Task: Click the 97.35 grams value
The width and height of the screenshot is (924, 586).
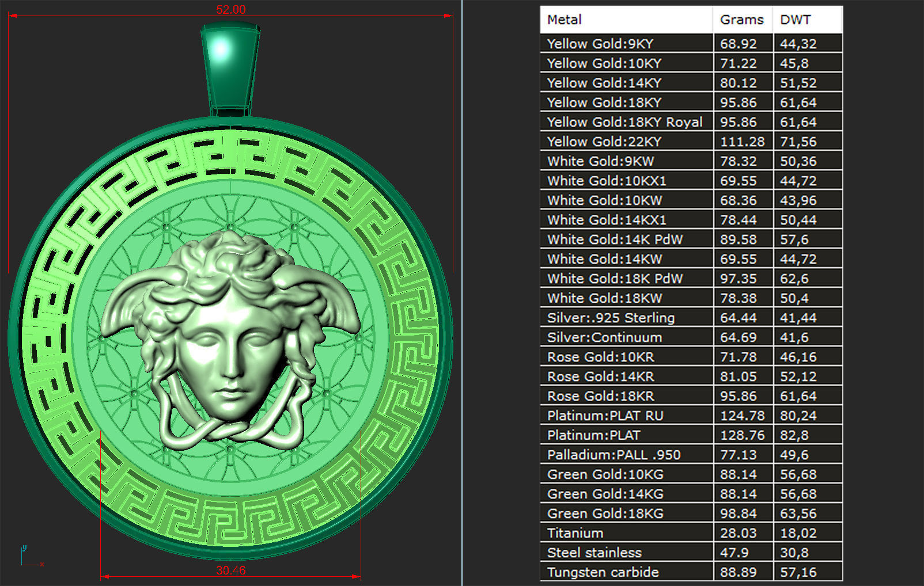Action: 738,279
